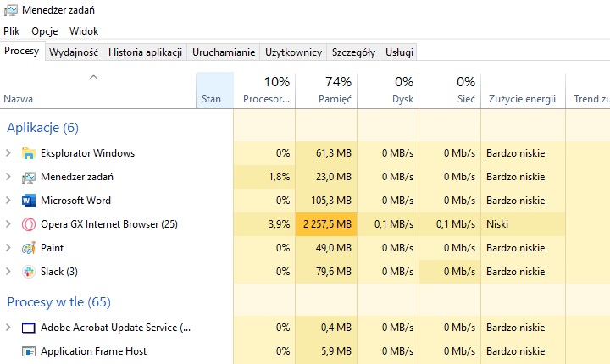Select Opera GX Internet Browser (25) name
The width and height of the screenshot is (610, 364).
tap(109, 224)
